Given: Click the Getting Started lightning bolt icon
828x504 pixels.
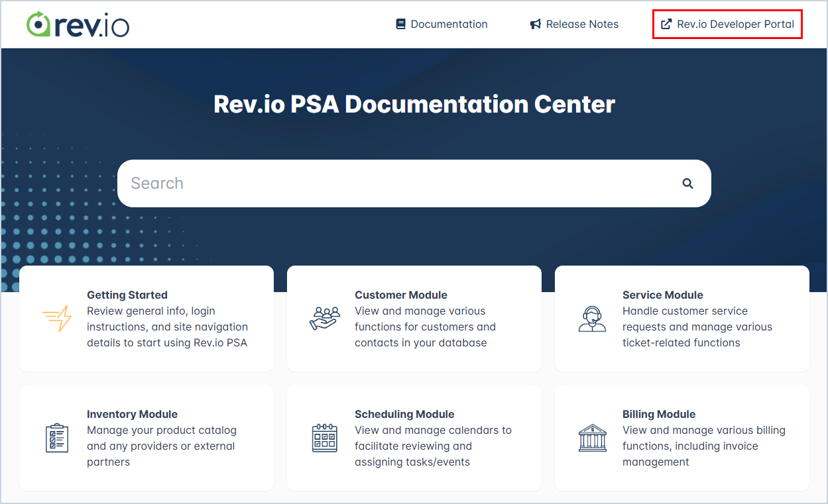Looking at the screenshot, I should pyautogui.click(x=57, y=319).
